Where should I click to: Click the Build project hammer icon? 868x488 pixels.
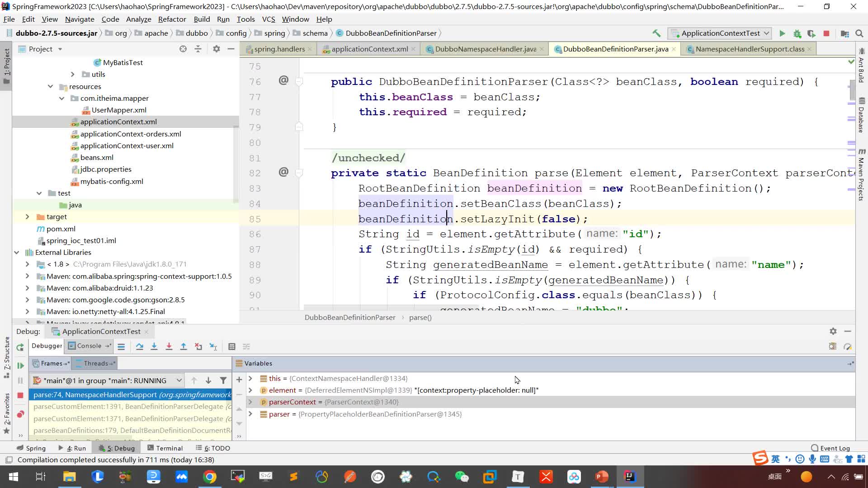656,33
